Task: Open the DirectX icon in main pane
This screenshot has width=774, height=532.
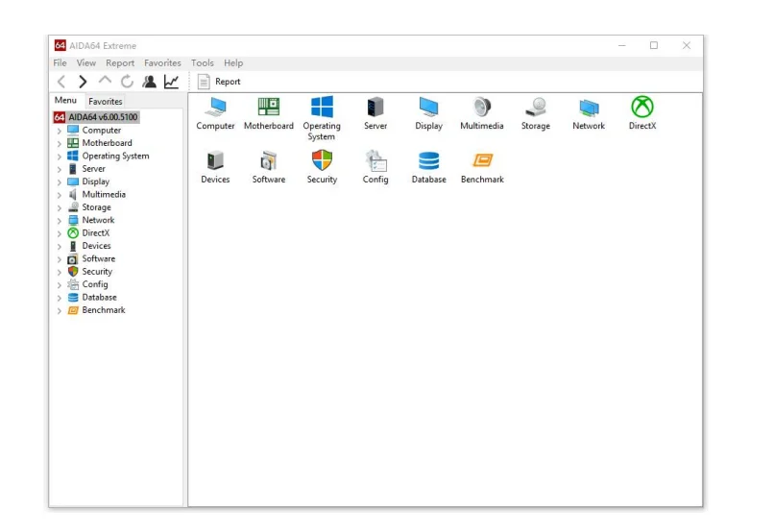Action: click(x=642, y=107)
